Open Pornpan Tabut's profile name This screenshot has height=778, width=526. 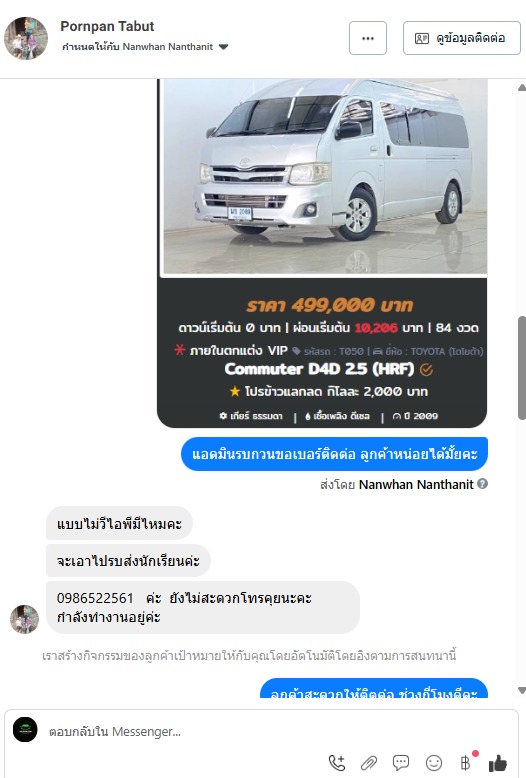tap(107, 26)
